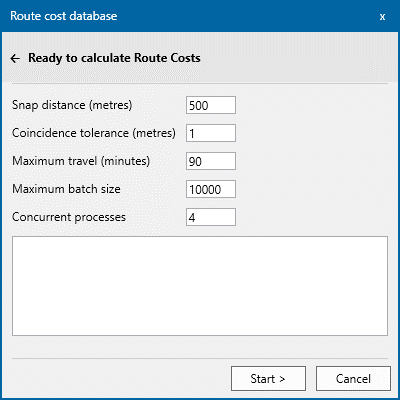Click the Coincidence tolerance (metres) label
Viewport: 400px width, 400px height.
click(x=94, y=133)
